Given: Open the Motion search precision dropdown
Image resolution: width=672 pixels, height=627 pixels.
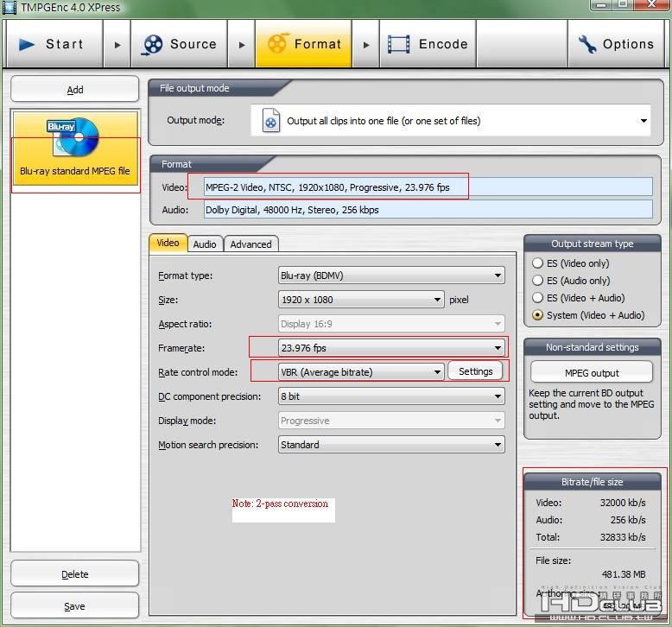Looking at the screenshot, I should pos(391,445).
